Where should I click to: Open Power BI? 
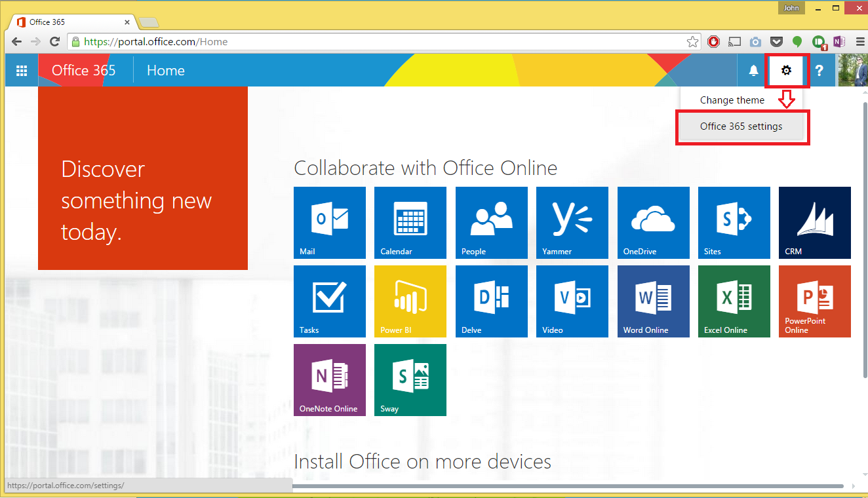pyautogui.click(x=410, y=301)
